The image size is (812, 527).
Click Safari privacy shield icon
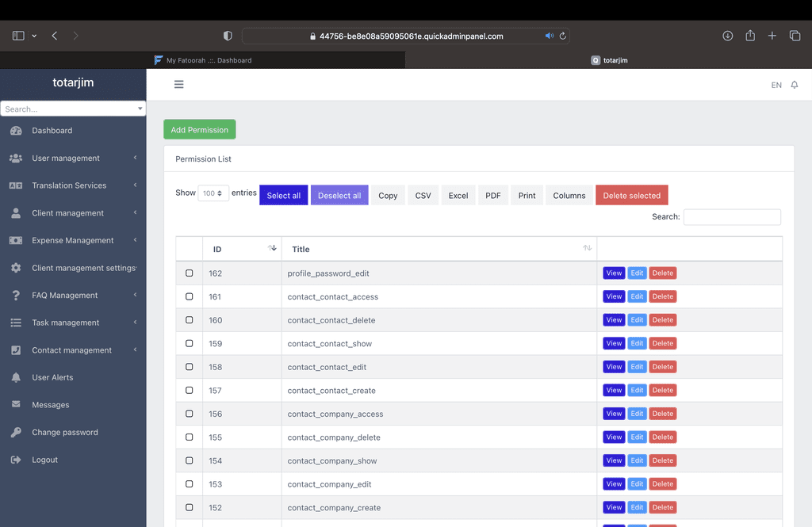coord(228,36)
